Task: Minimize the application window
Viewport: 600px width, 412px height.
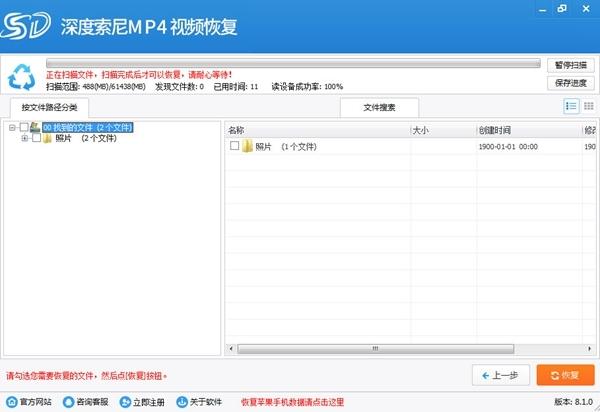Action: (x=543, y=9)
